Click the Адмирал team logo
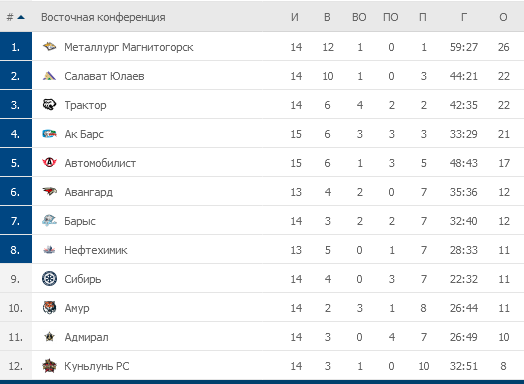 click(x=49, y=337)
